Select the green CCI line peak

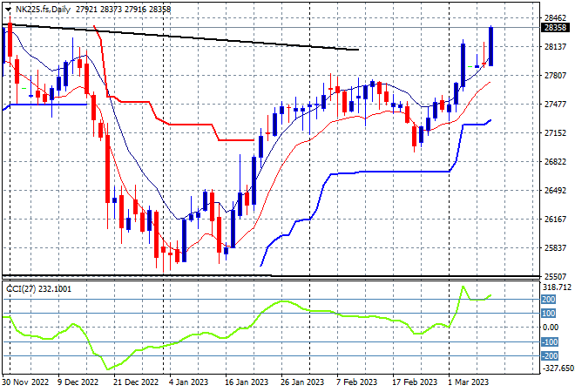463,287
